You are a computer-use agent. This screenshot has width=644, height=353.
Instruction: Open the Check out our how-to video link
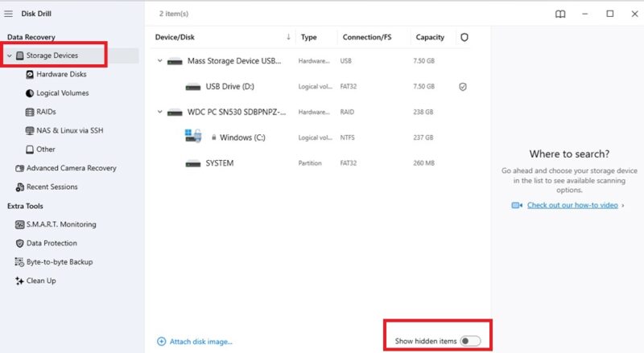pyautogui.click(x=572, y=205)
